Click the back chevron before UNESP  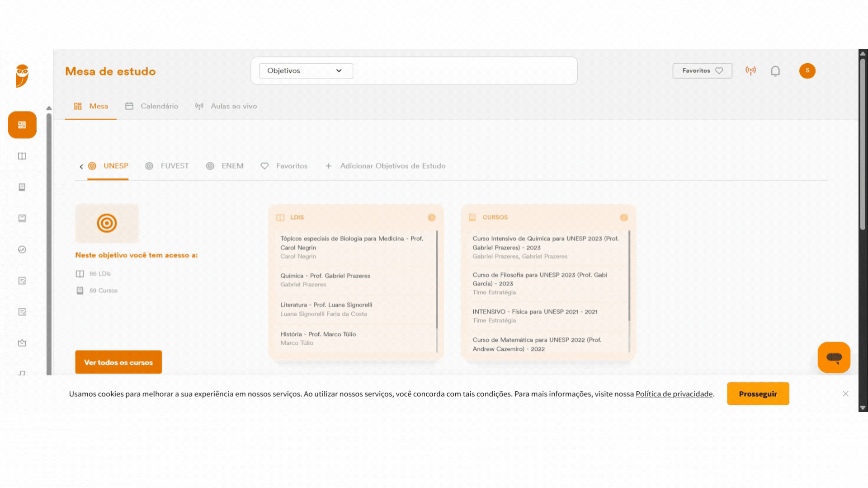click(x=81, y=166)
